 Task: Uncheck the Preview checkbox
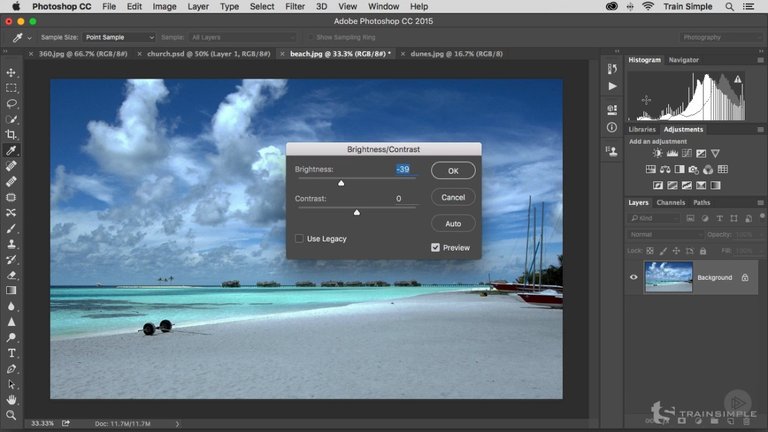[x=436, y=247]
